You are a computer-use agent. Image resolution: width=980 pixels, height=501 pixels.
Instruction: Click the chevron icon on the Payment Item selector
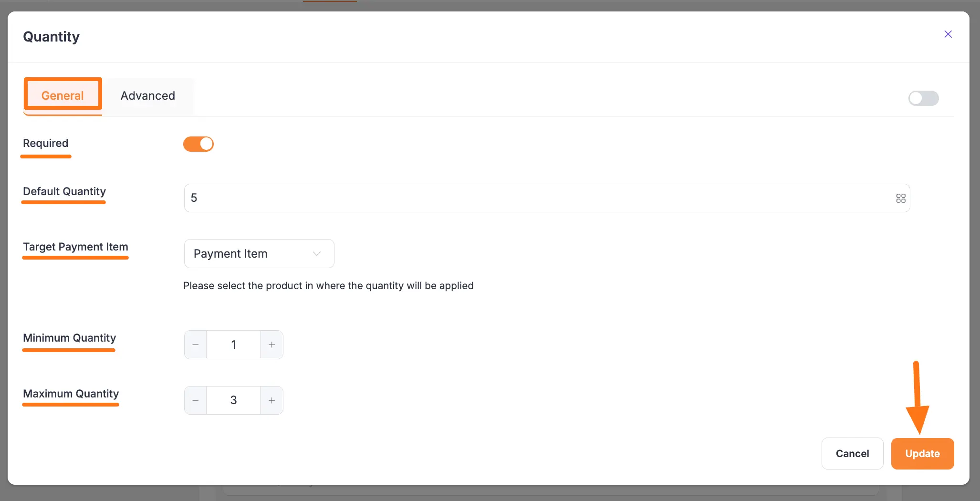[x=316, y=253]
